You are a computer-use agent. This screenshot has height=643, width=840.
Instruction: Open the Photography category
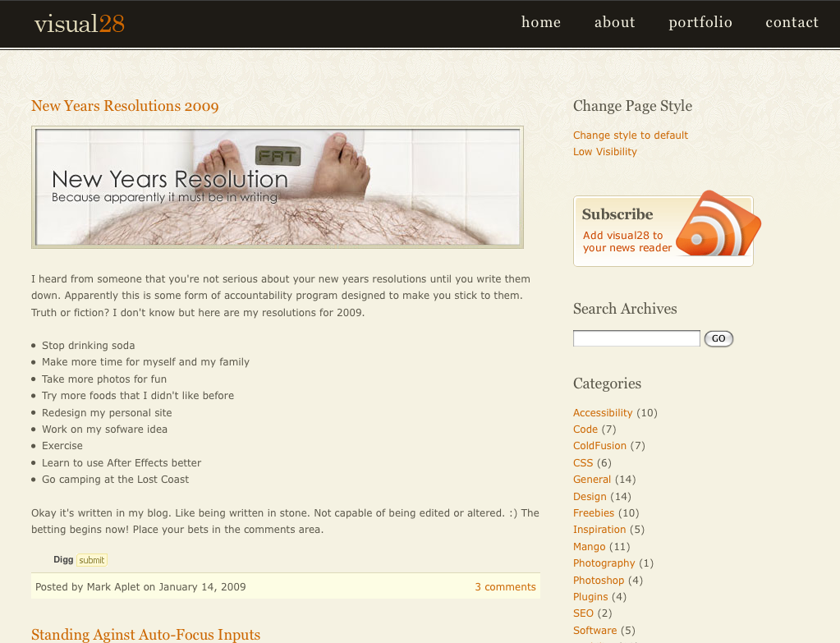pyautogui.click(x=604, y=563)
